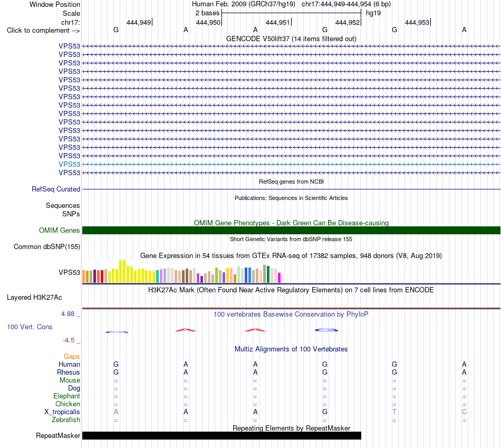
Task: Select the light-blue VPS53 transcript label
Action: (x=69, y=164)
